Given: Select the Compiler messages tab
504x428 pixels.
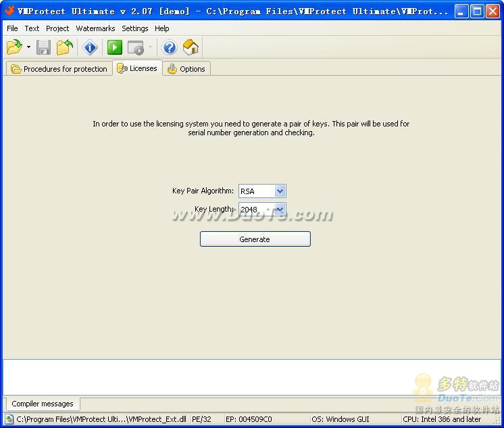Looking at the screenshot, I should pos(43,404).
